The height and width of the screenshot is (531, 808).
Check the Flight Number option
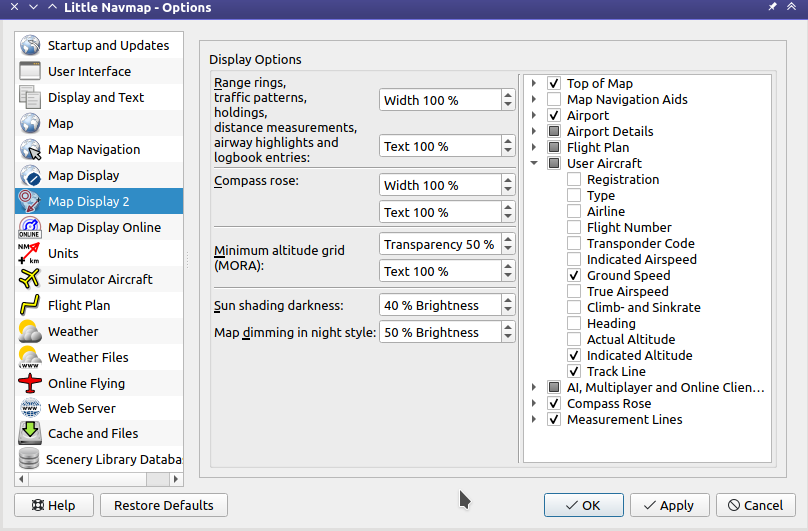pos(574,227)
